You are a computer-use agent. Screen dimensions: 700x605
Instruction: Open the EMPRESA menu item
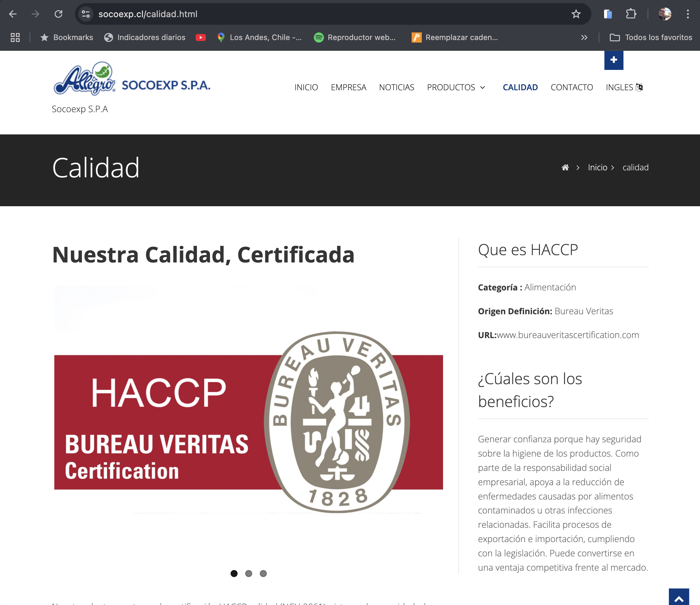[x=348, y=87]
